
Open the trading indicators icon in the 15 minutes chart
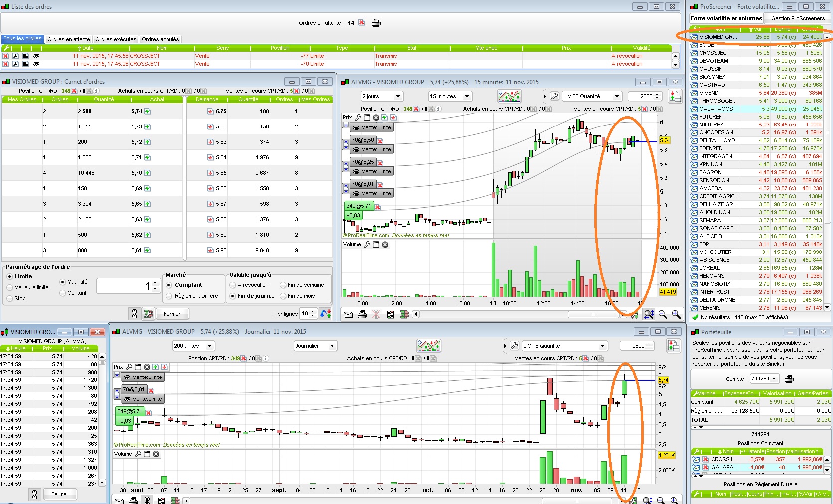click(x=509, y=96)
